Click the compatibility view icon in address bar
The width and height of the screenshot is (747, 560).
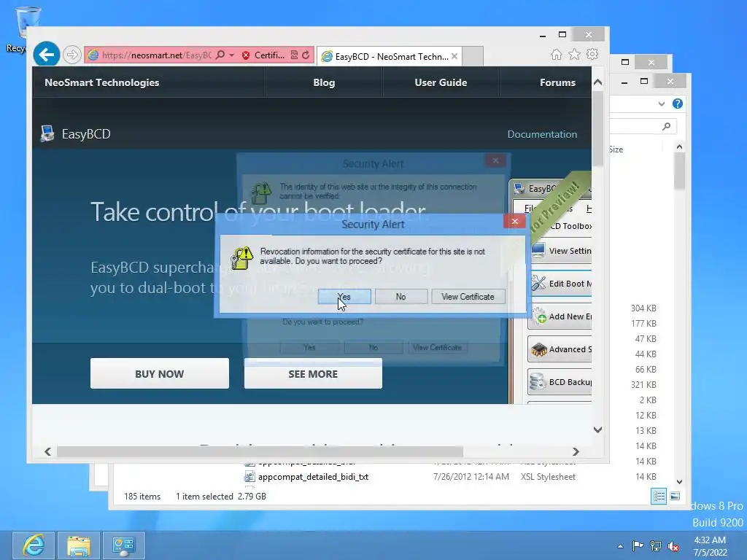click(x=295, y=55)
